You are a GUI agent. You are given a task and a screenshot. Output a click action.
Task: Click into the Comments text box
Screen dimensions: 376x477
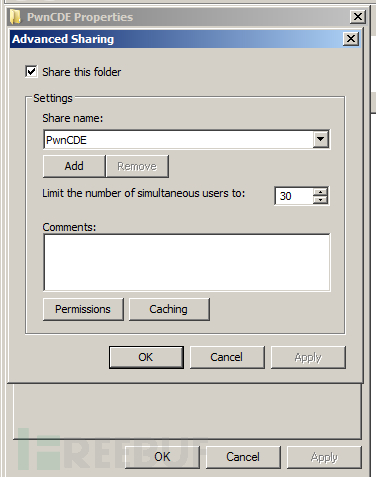click(x=187, y=262)
